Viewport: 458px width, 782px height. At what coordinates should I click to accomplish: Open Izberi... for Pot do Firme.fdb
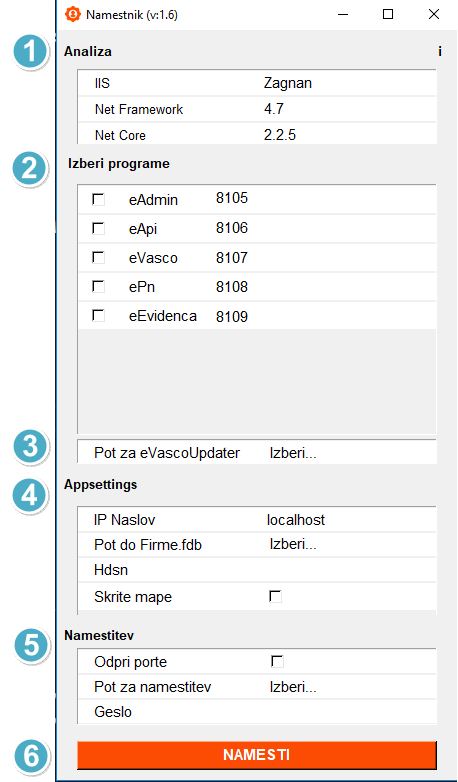293,544
